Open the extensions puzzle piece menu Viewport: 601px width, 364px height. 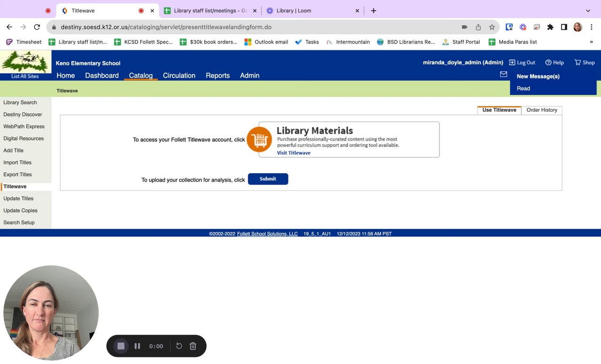click(550, 27)
